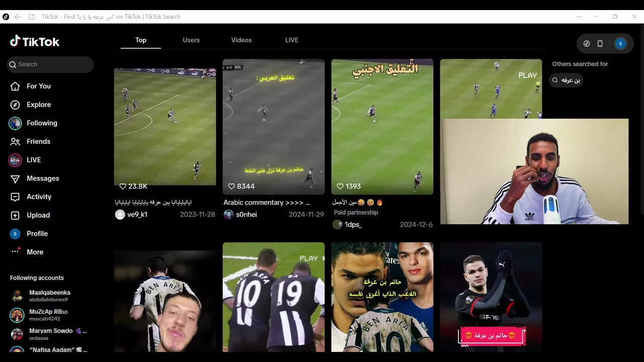The width and height of the screenshot is (644, 362).
Task: Click 'Paid partnership' label
Action: (x=356, y=213)
